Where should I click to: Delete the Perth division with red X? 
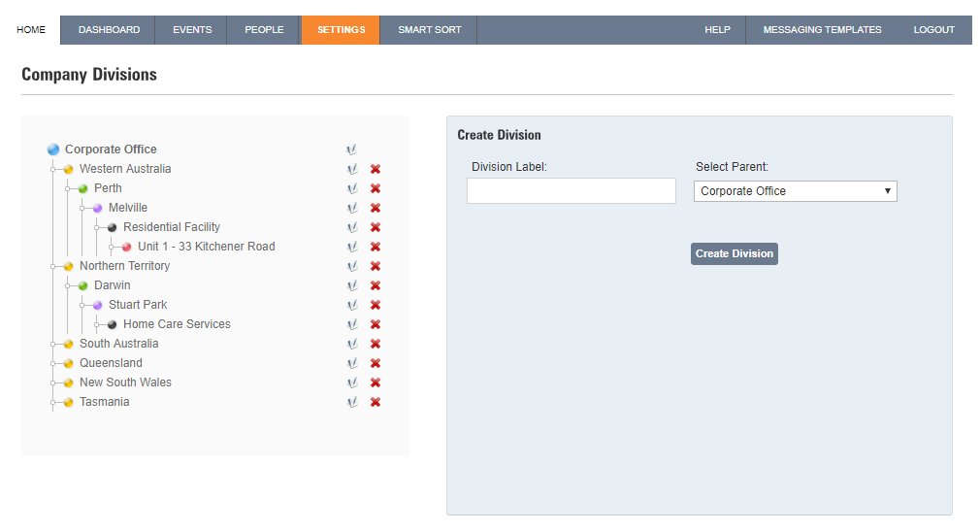(376, 188)
